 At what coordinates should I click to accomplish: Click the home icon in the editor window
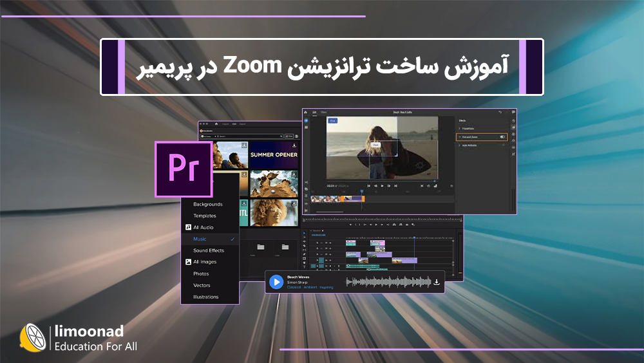[x=305, y=112]
